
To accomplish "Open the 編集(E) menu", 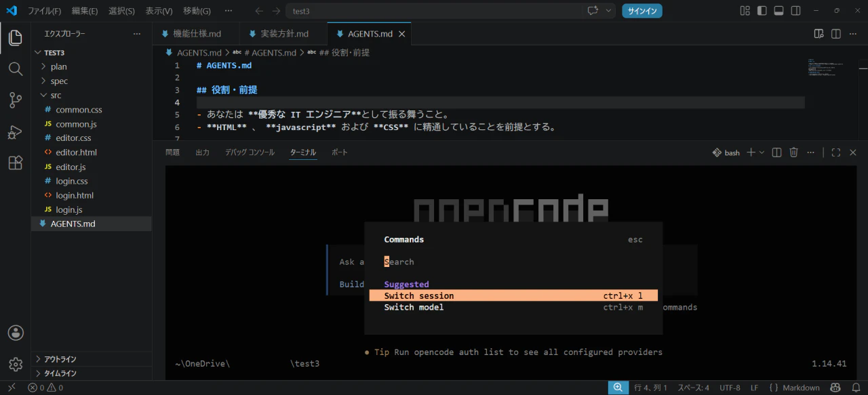I will (x=85, y=11).
